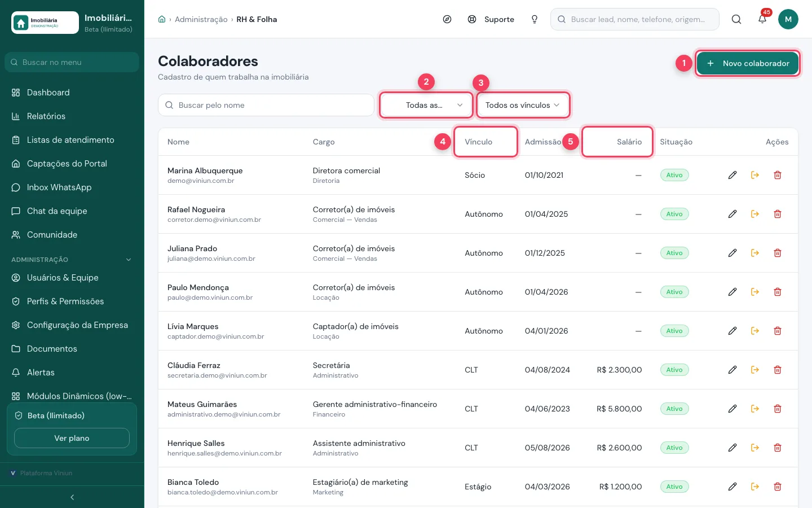Edit Bianca Toledo with pencil icon

pyautogui.click(x=732, y=487)
